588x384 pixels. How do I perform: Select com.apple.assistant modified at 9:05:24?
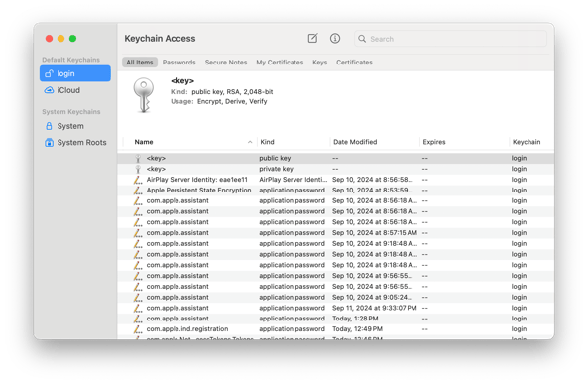(x=335, y=298)
